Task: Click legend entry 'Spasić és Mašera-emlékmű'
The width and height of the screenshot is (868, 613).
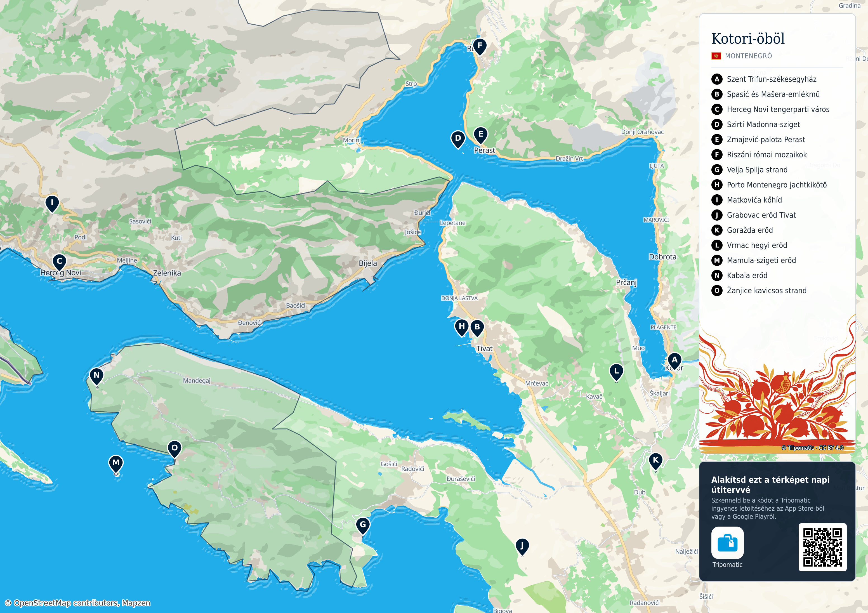Action: point(773,94)
